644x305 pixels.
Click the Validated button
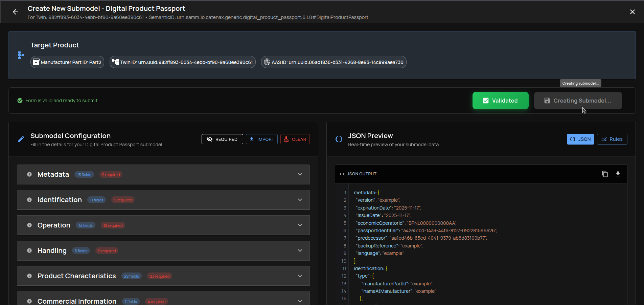click(500, 101)
